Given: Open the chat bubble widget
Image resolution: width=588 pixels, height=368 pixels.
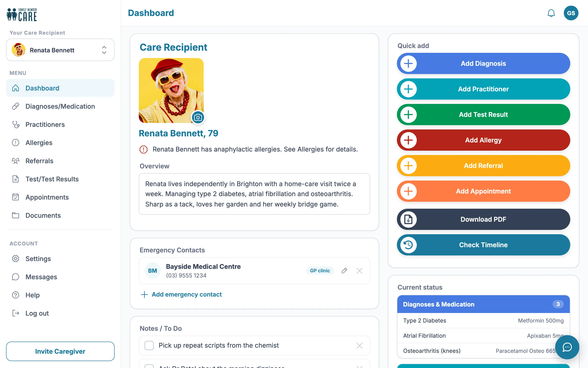Looking at the screenshot, I should 567,347.
